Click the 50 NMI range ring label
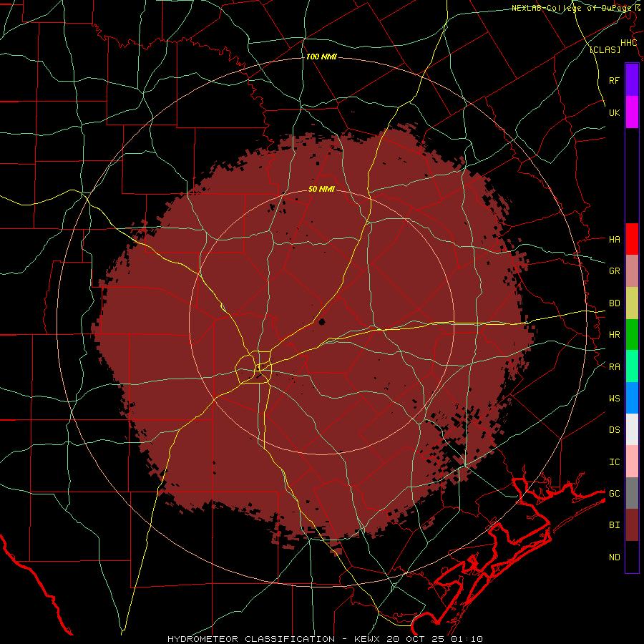Viewport: 644px width, 644px height. pyautogui.click(x=321, y=189)
